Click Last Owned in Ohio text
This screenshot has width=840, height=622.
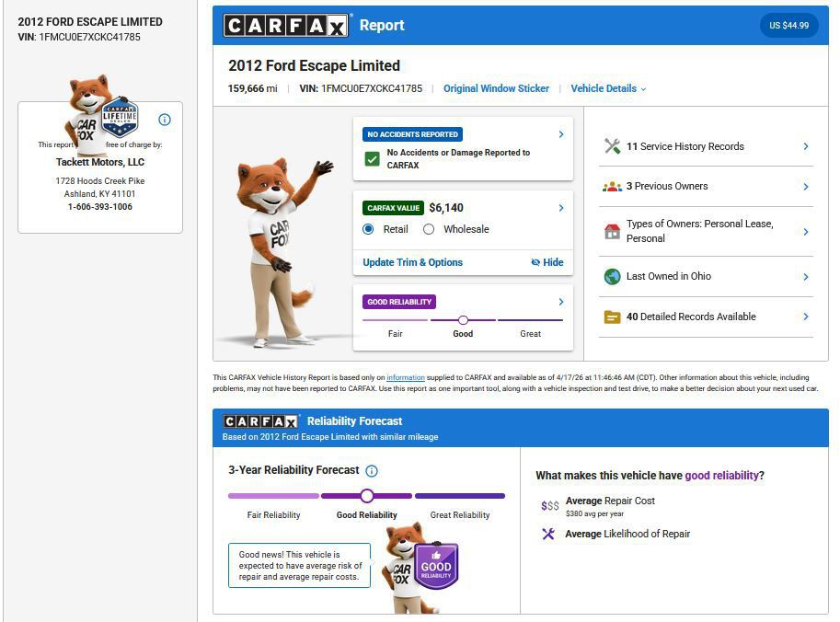pyautogui.click(x=669, y=276)
